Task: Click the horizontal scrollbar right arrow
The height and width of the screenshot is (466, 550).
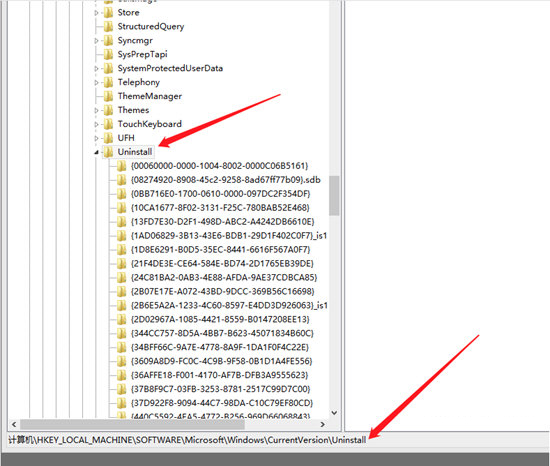Action: point(323,425)
